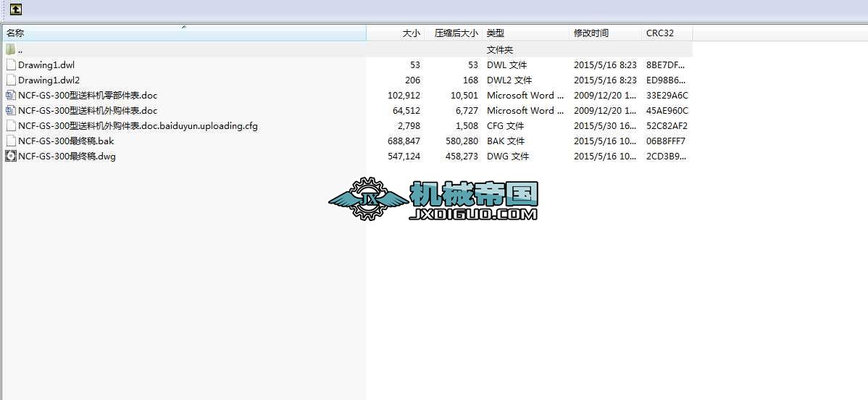Click size value 2,798
The height and width of the screenshot is (400, 868).
coord(409,126)
